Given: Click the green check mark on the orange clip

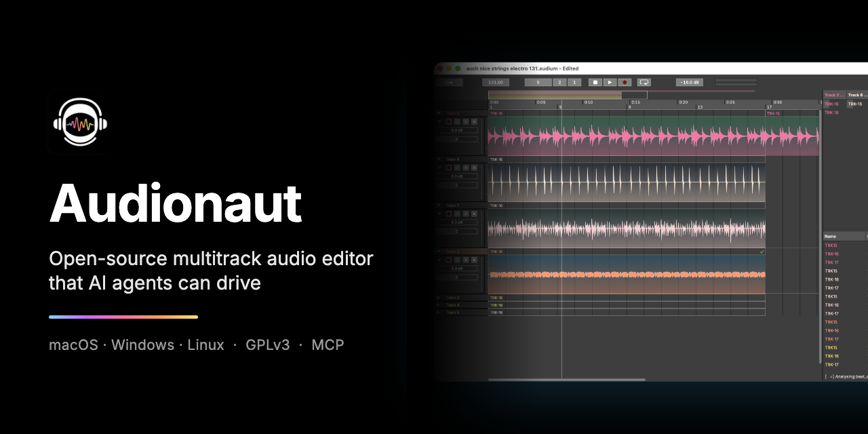Looking at the screenshot, I should point(762,252).
